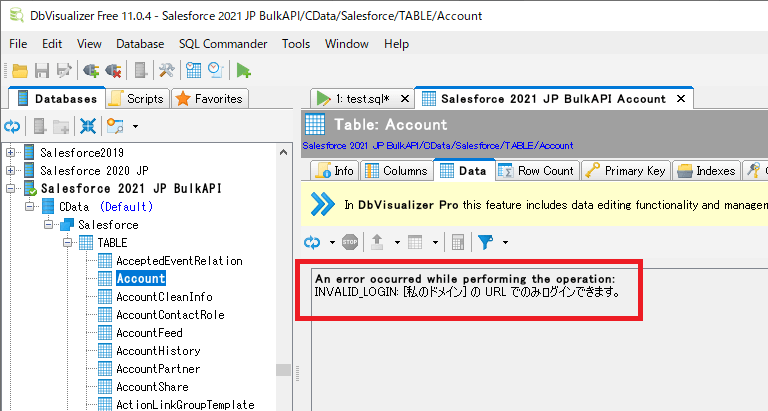The width and height of the screenshot is (768, 411).
Task: Open the Info sub-tab
Action: pos(335,170)
